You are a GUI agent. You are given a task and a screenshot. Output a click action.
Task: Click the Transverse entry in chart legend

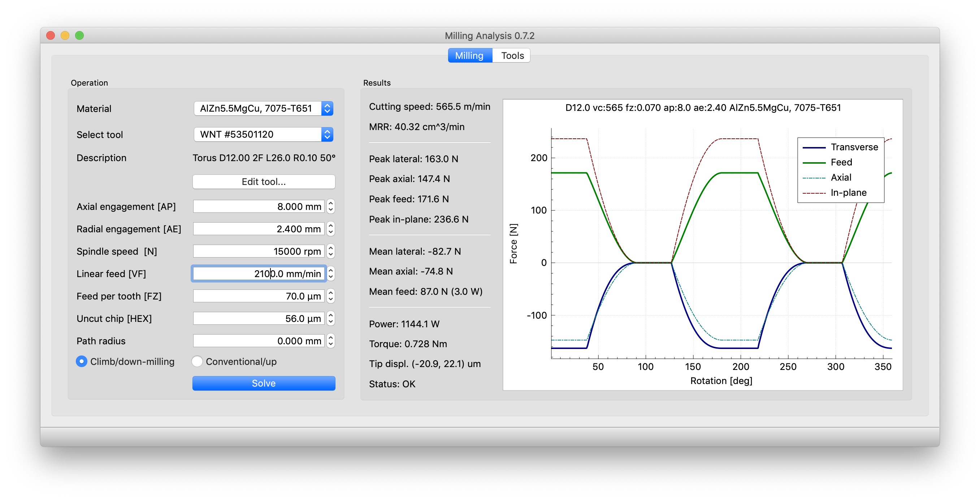pyautogui.click(x=854, y=147)
